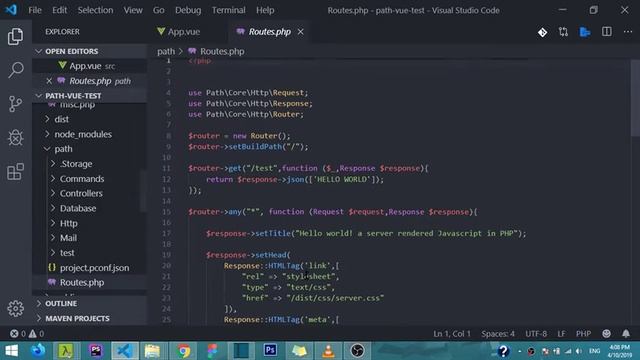This screenshot has height=360, width=640.
Task: Open the Extensions view
Action: (16, 171)
